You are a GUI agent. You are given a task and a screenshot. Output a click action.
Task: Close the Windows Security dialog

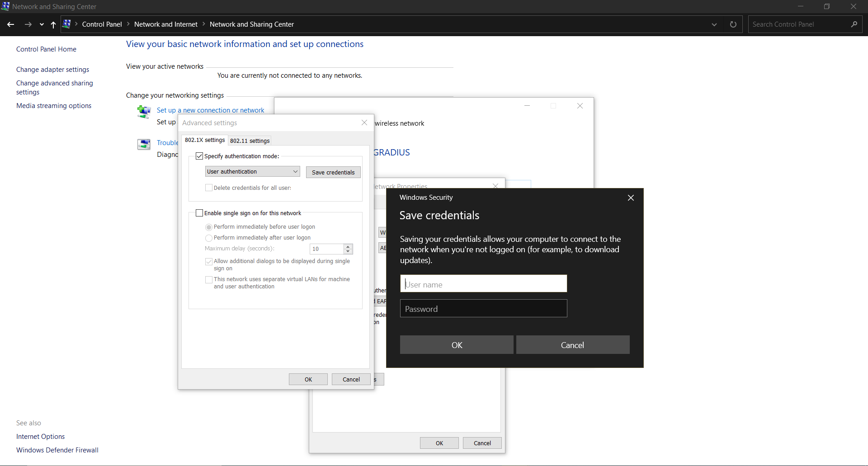631,198
